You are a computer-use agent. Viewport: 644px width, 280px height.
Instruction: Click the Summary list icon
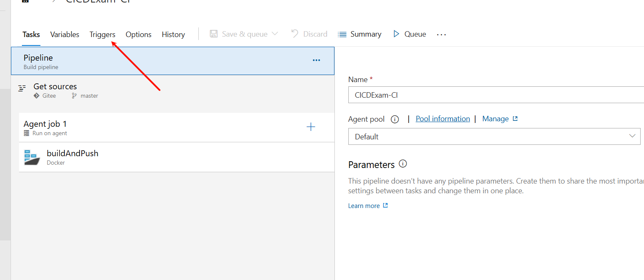342,34
